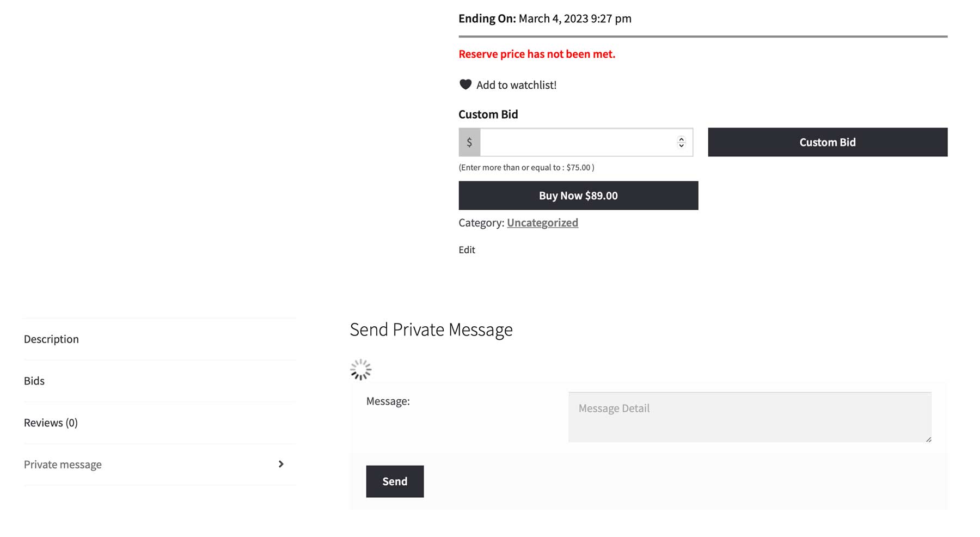Open the Bids tab
Screen dimensions: 980x537
(34, 380)
